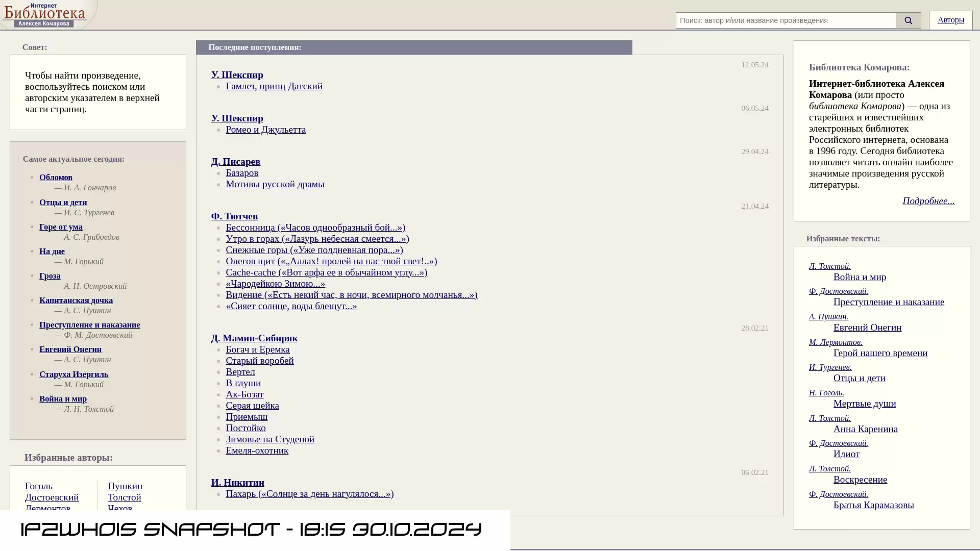Open Богач и Еремка
This screenshot has width=980, height=551.
click(258, 349)
